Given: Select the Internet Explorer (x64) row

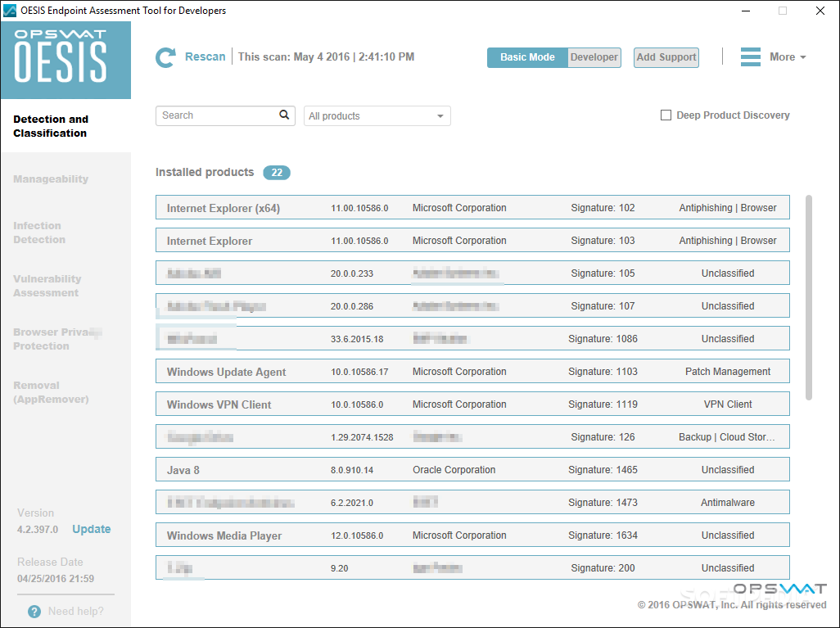Looking at the screenshot, I should [472, 207].
